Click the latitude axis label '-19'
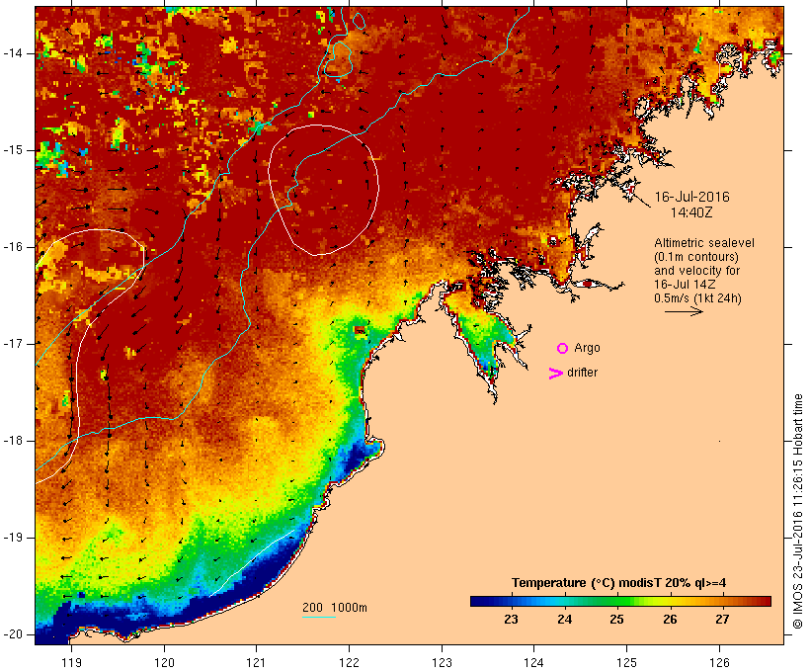 [12, 538]
